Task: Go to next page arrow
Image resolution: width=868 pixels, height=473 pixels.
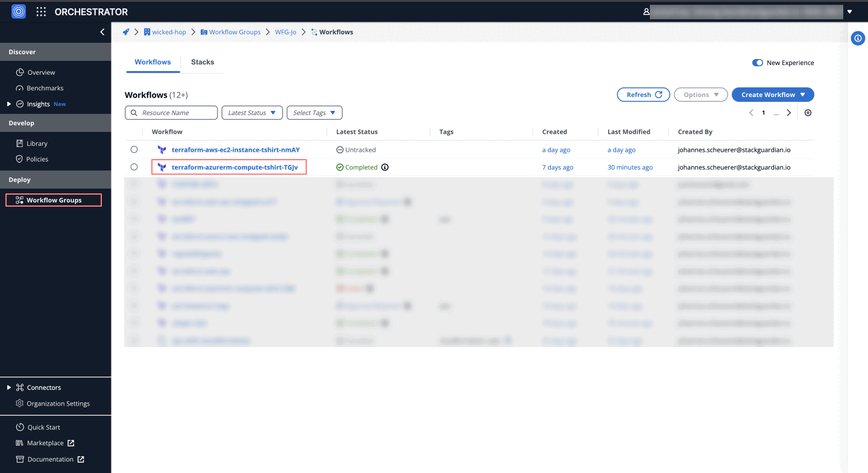Action: [x=788, y=113]
